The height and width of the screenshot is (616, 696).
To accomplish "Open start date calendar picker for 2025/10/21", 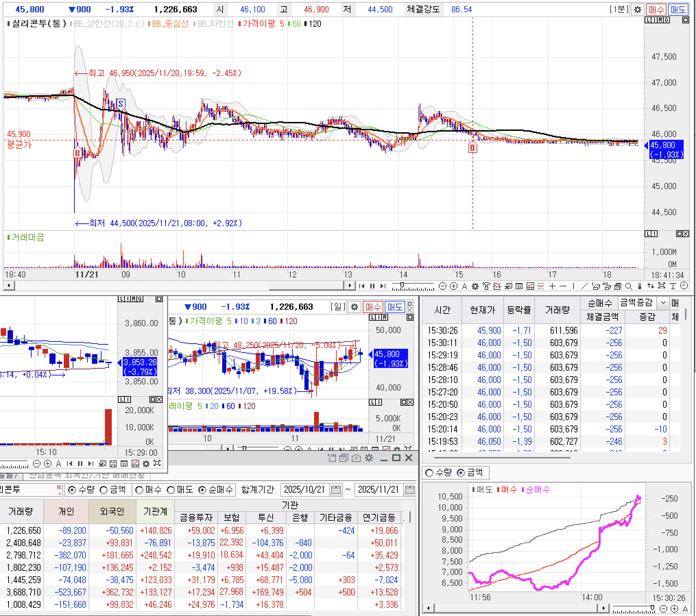I will tap(336, 490).
